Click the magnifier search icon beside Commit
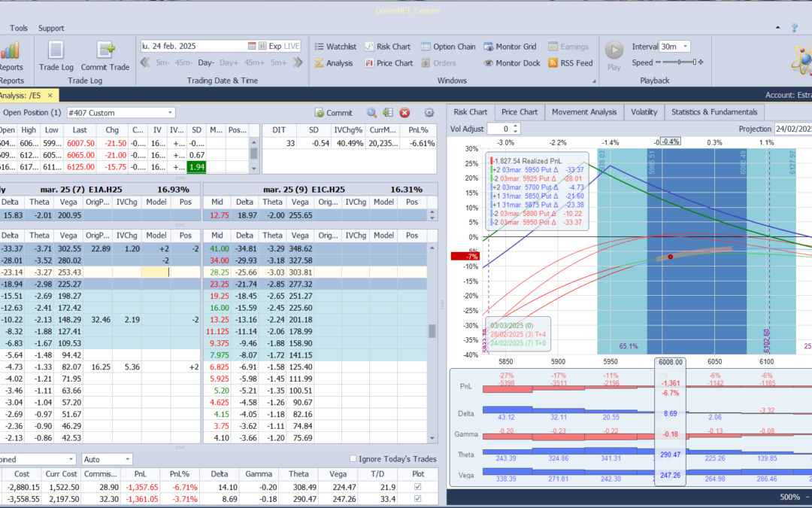Screen dimensions: 812x508 point(371,112)
